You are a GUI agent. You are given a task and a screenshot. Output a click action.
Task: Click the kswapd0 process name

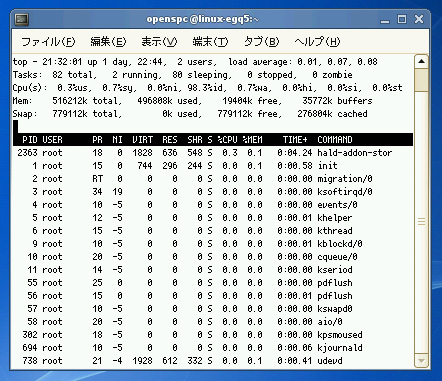(335, 309)
